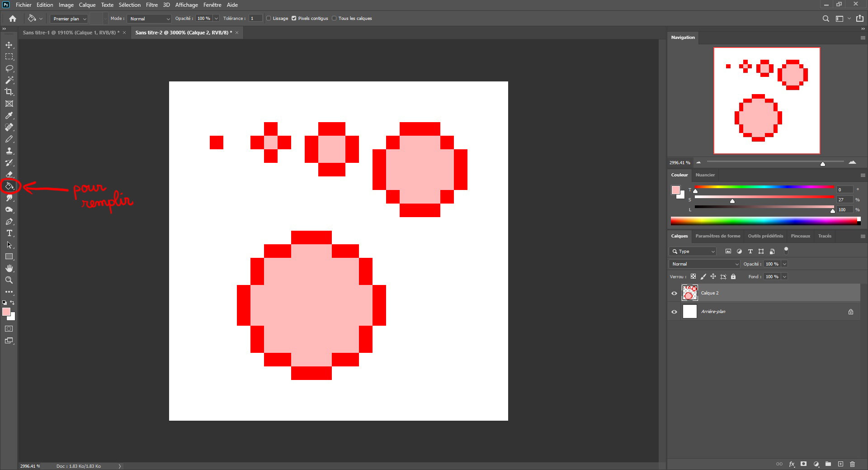Activate the Paint Bucket fill tool
This screenshot has width=868, height=470.
click(x=9, y=186)
